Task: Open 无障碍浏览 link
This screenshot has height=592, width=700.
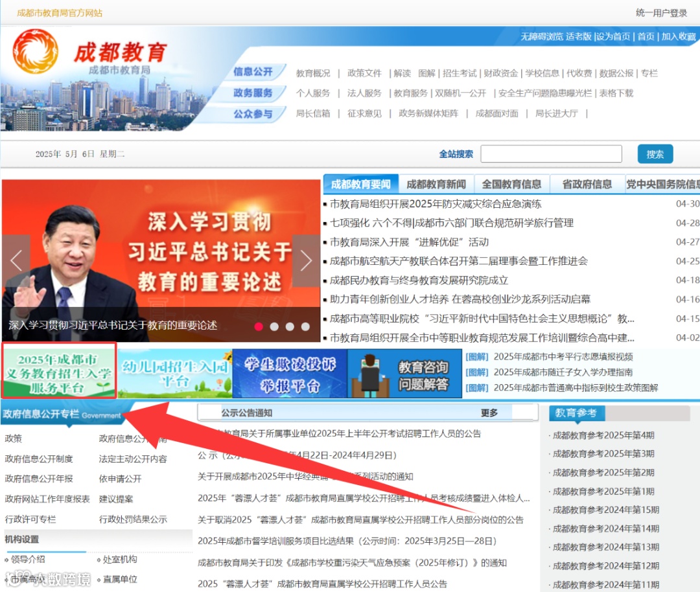Action: 541,36
